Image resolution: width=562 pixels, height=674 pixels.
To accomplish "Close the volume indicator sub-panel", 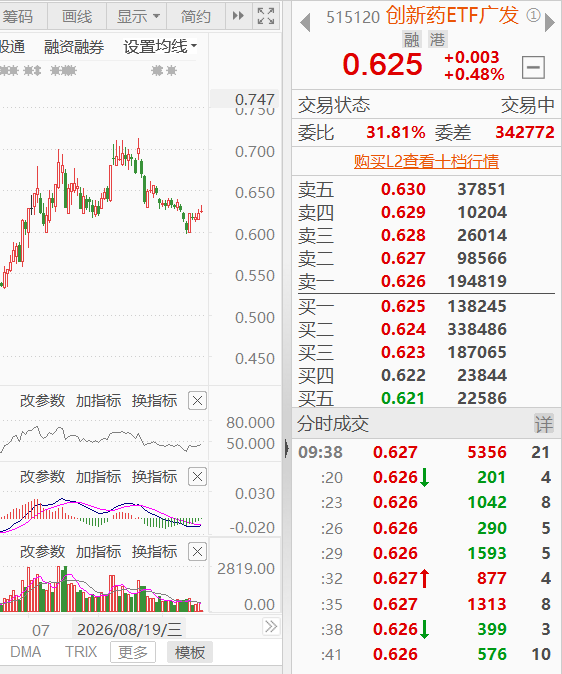I will click(x=197, y=551).
